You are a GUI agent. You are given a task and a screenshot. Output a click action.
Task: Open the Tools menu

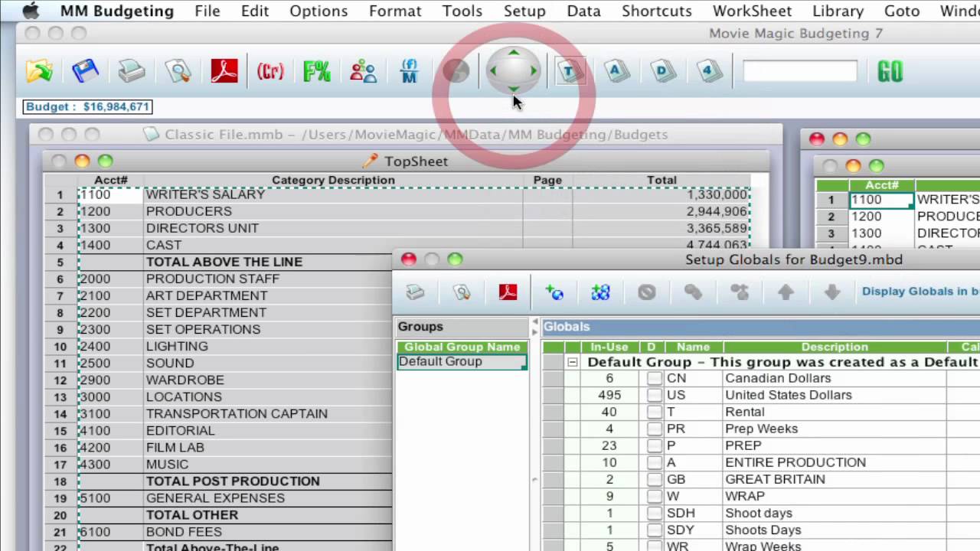tap(462, 11)
